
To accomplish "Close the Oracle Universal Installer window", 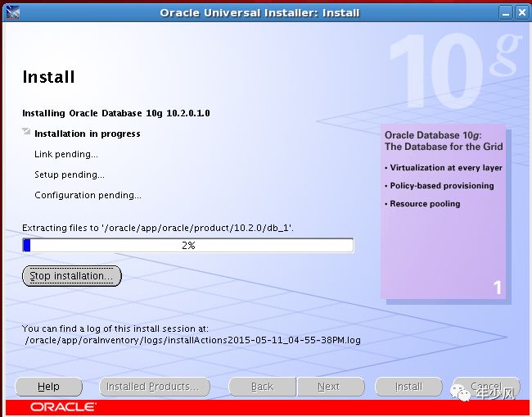I will (x=521, y=13).
